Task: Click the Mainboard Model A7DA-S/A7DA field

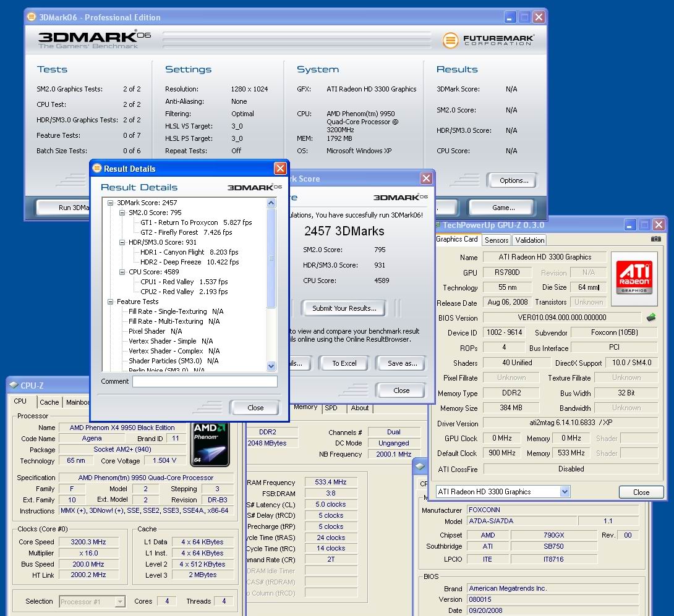Action: pyautogui.click(x=522, y=521)
